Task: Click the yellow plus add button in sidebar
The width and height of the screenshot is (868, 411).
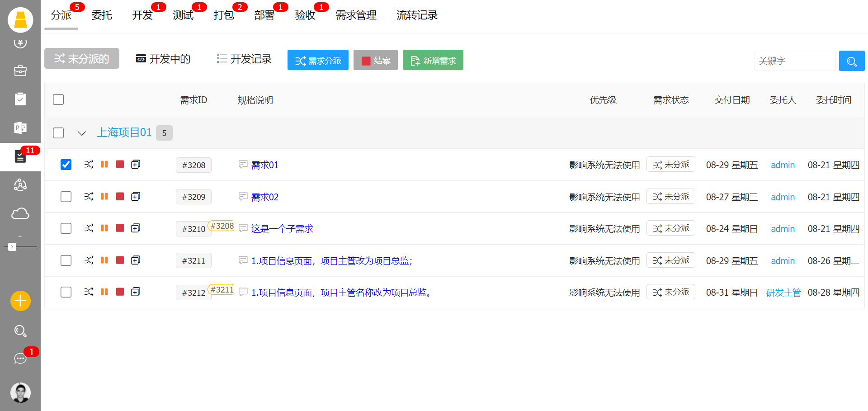Action: [20, 301]
